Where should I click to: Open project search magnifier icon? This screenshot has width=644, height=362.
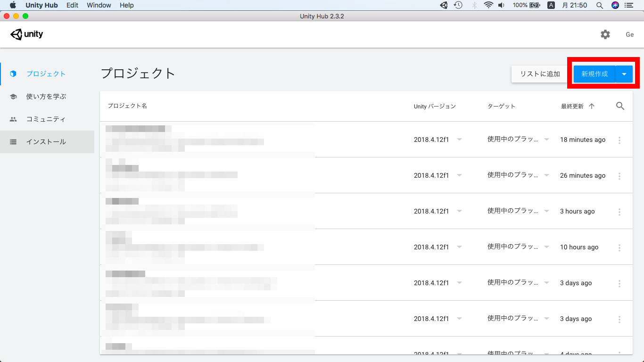[x=620, y=106]
